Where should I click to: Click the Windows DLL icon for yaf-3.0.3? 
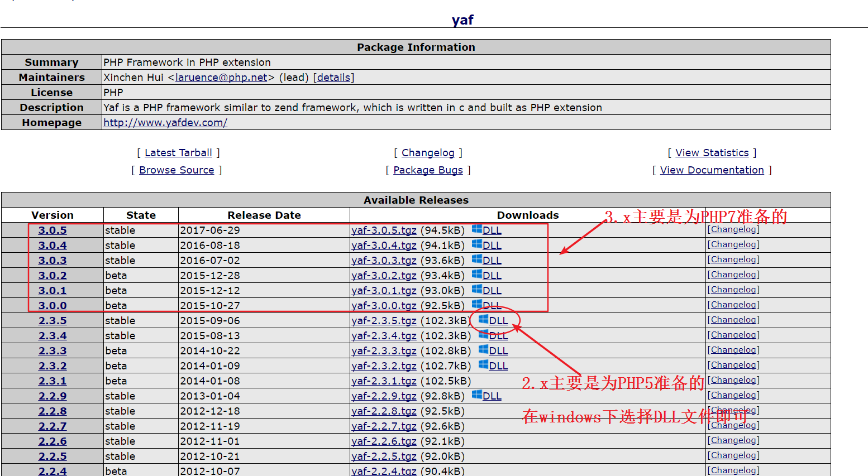pyautogui.click(x=476, y=259)
